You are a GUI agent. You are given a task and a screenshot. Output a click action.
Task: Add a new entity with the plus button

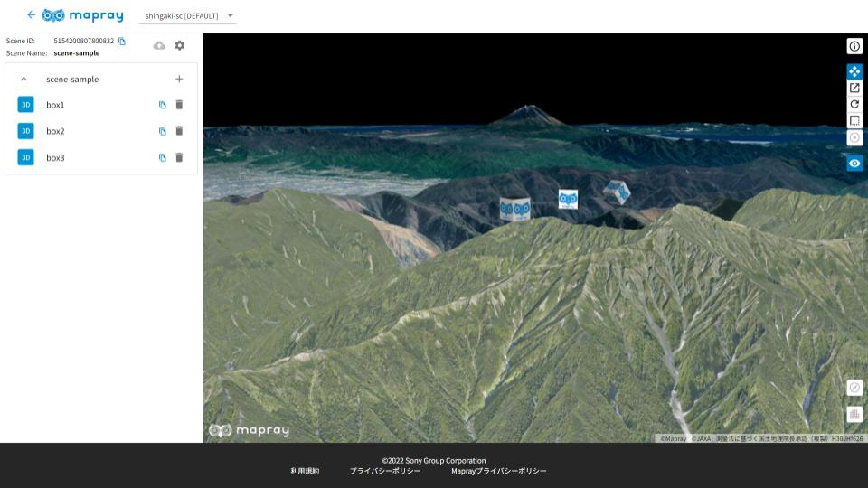(179, 80)
